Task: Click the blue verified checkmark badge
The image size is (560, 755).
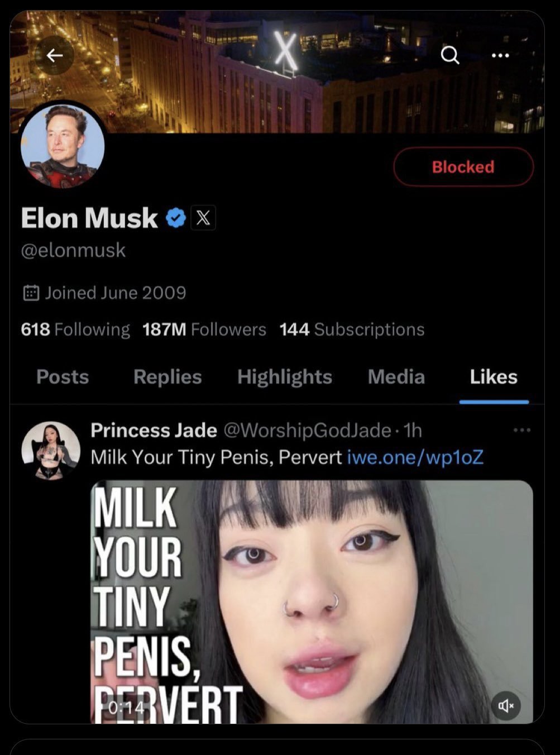Action: click(176, 218)
